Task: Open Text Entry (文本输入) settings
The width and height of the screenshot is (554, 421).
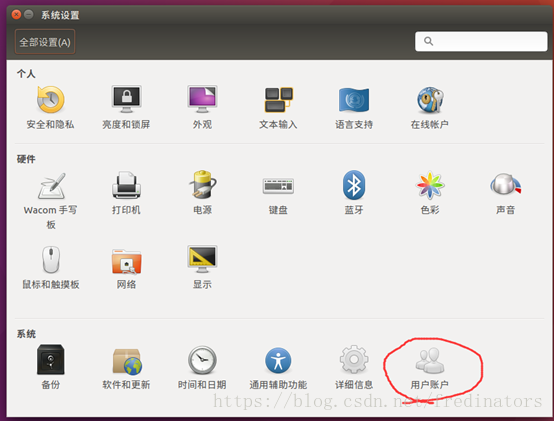Action: click(278, 107)
